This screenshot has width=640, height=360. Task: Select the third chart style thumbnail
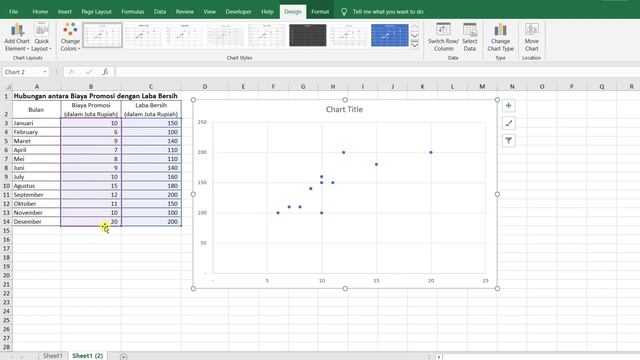184,35
